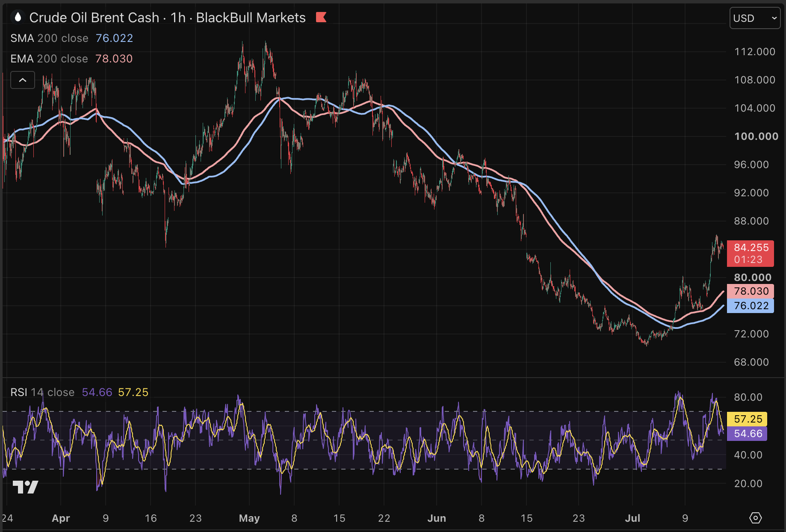This screenshot has width=786, height=532.
Task: Select the EMA 200 close indicator label
Action: point(49,59)
